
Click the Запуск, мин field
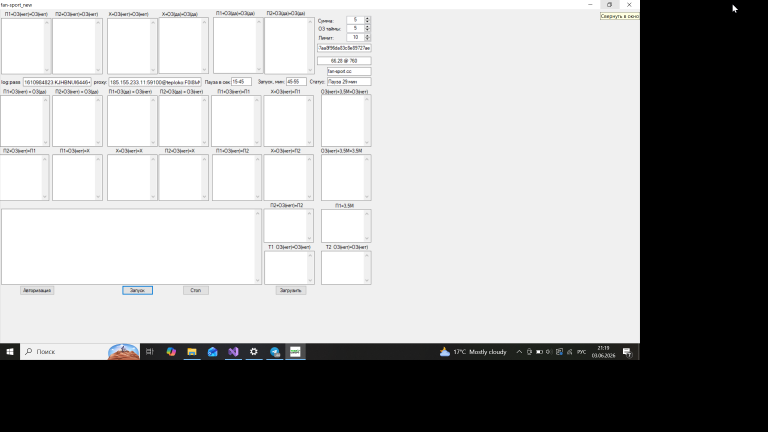[296, 82]
